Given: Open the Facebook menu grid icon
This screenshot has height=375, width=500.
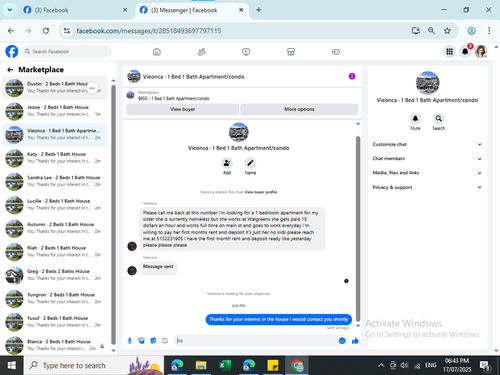Looking at the screenshot, I should [x=449, y=51].
